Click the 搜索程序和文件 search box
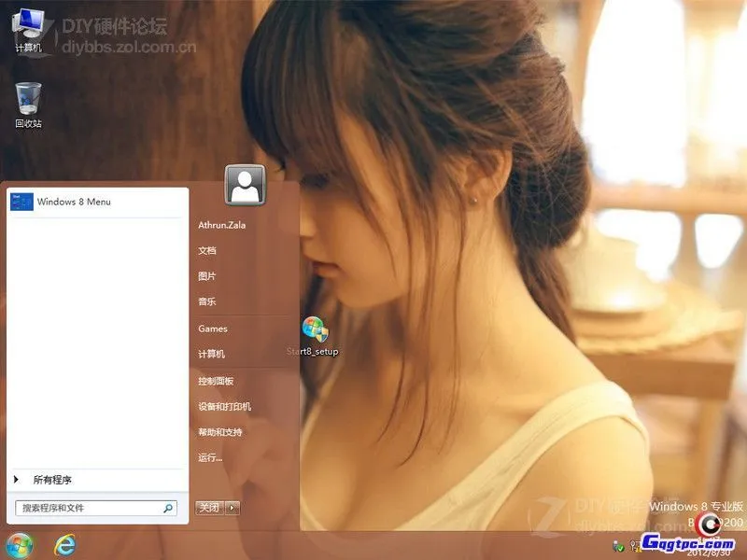This screenshot has width=747, height=560. pyautogui.click(x=93, y=506)
